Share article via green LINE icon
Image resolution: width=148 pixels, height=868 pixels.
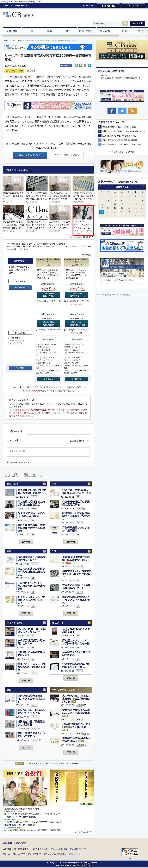[80, 65]
